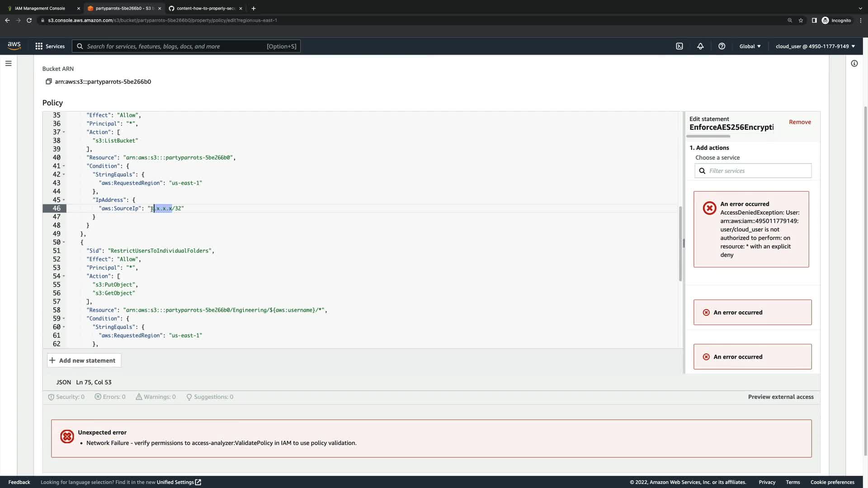868x488 pixels.
Task: Copy the bucket ARN with copy icon
Action: [x=48, y=81]
